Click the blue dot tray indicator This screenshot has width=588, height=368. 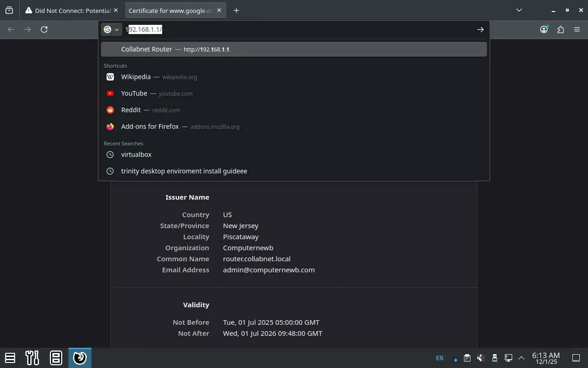[455, 360]
